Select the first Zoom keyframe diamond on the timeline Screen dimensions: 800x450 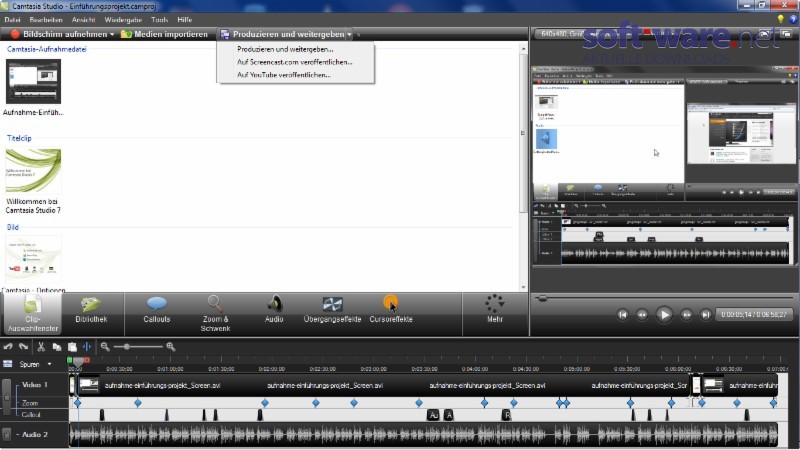(78, 403)
